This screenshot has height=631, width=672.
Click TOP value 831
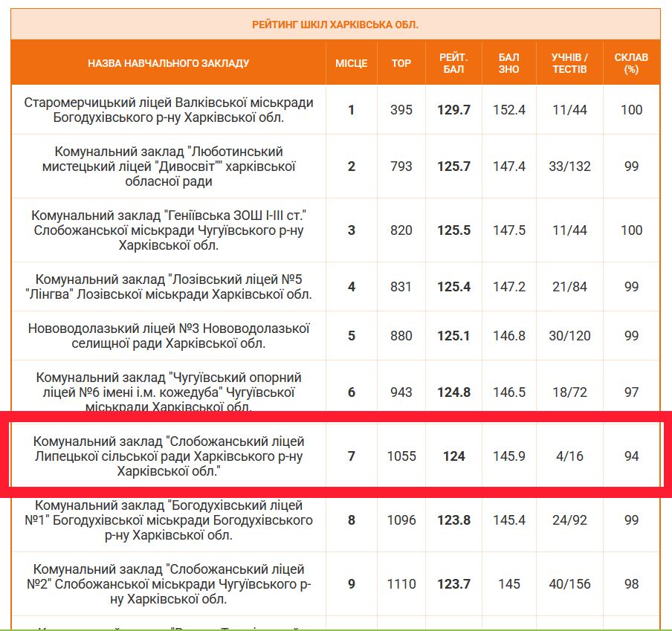click(401, 287)
